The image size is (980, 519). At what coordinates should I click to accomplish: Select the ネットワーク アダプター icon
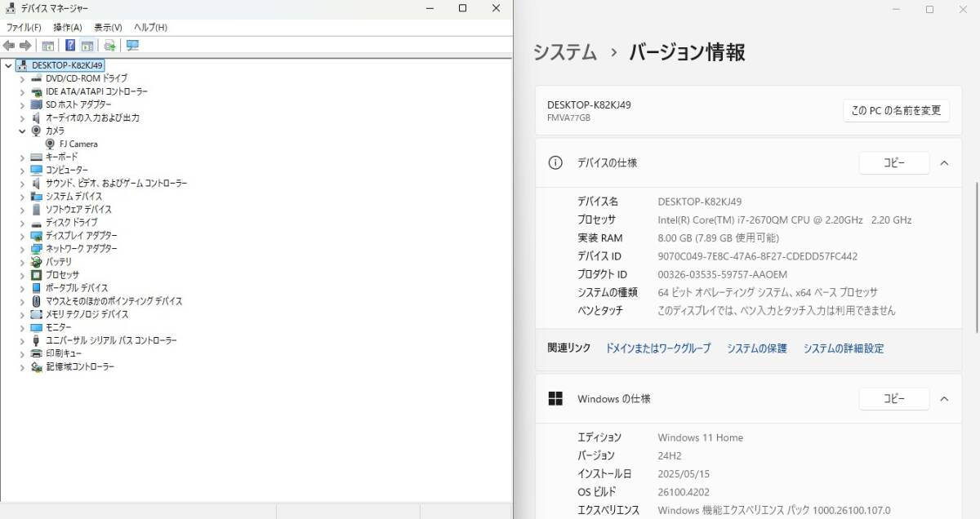point(36,248)
